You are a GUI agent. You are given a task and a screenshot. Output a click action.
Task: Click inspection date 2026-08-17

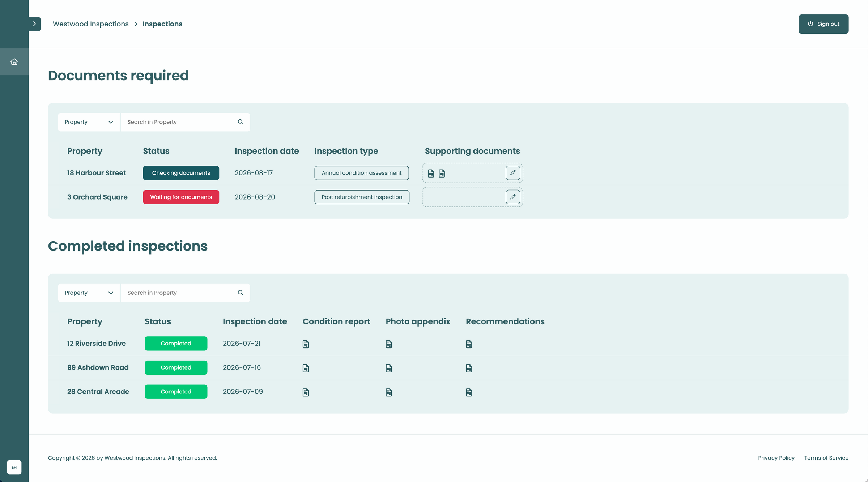(x=254, y=173)
